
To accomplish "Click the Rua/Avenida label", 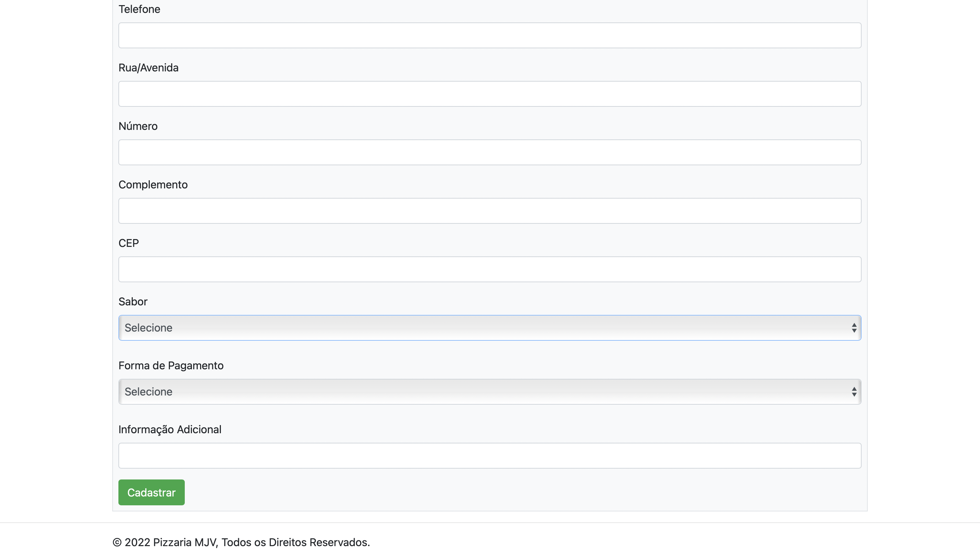I will click(148, 67).
